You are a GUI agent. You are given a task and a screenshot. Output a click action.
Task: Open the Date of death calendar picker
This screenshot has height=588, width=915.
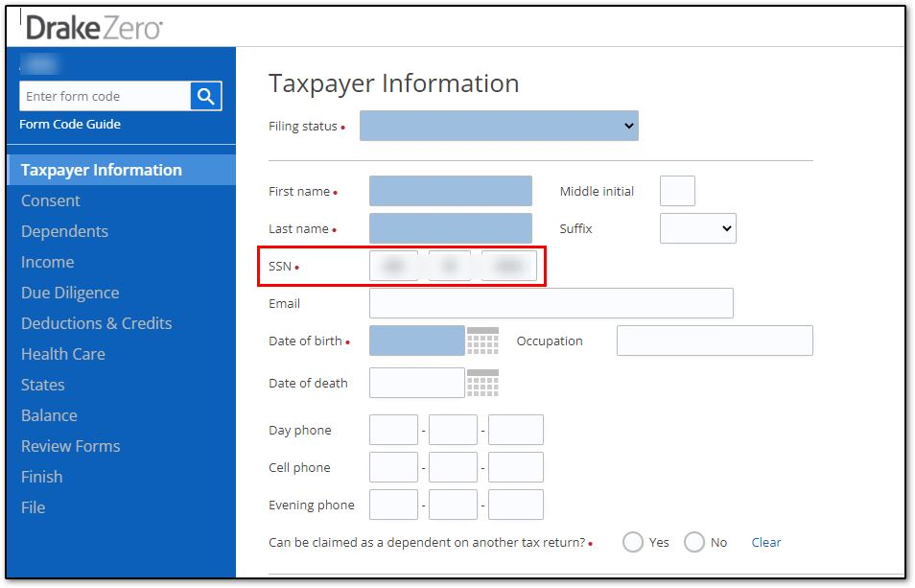(x=482, y=383)
